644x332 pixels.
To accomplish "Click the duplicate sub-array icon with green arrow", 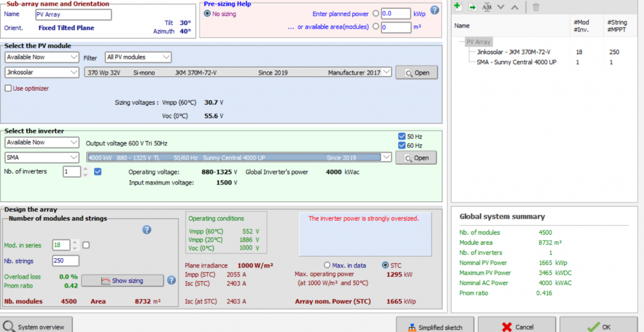I will point(472,6).
